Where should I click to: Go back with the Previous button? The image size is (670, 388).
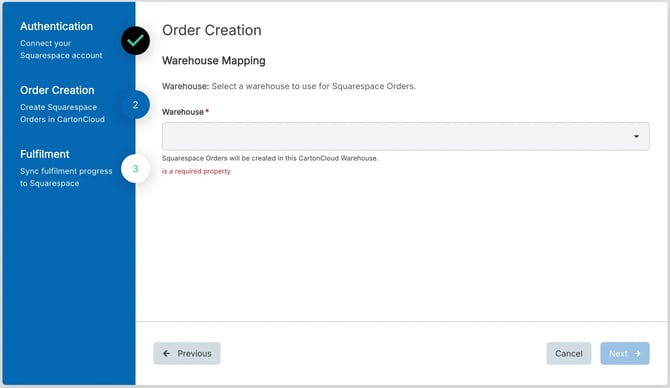click(x=187, y=353)
